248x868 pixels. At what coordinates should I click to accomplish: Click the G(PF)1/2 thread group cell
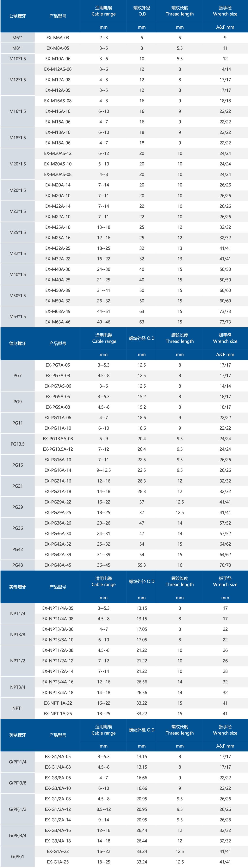[x=18, y=809]
